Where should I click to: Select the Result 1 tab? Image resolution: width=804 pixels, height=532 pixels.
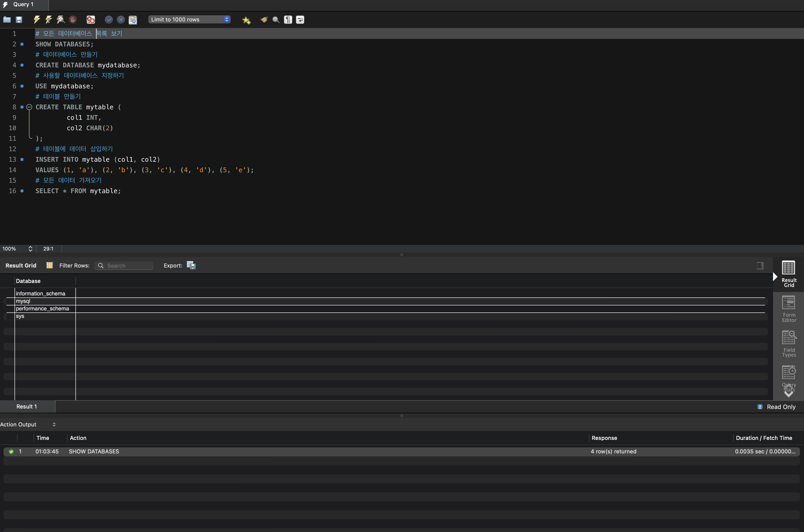point(27,406)
